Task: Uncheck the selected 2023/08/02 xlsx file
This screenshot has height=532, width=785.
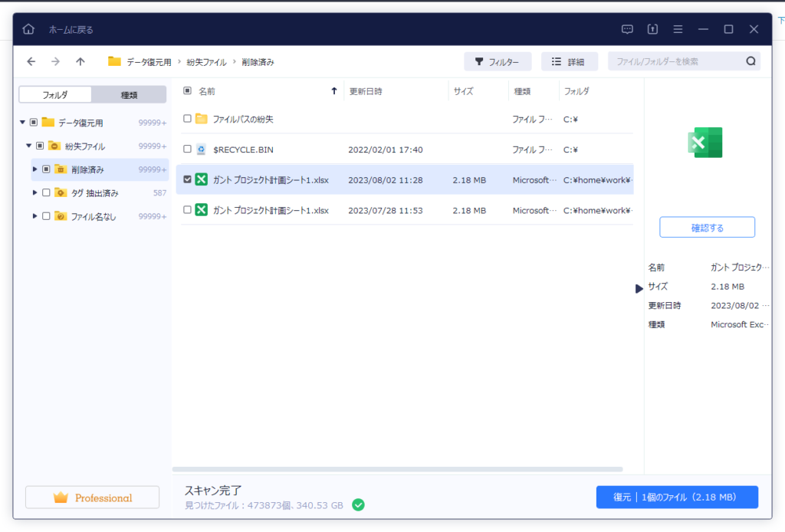Action: click(188, 179)
